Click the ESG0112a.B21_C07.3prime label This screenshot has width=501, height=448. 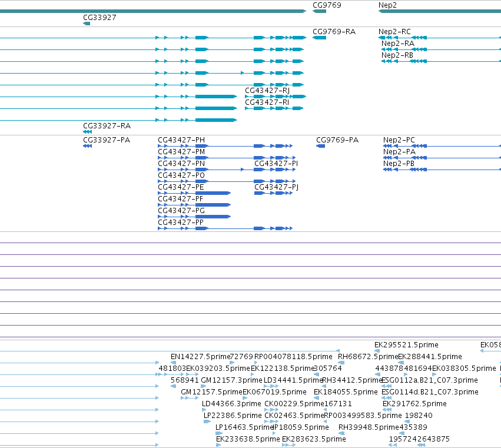tap(430, 380)
